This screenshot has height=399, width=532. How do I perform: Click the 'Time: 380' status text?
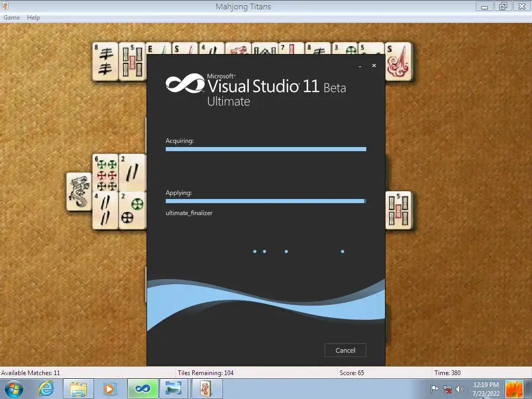tap(447, 373)
